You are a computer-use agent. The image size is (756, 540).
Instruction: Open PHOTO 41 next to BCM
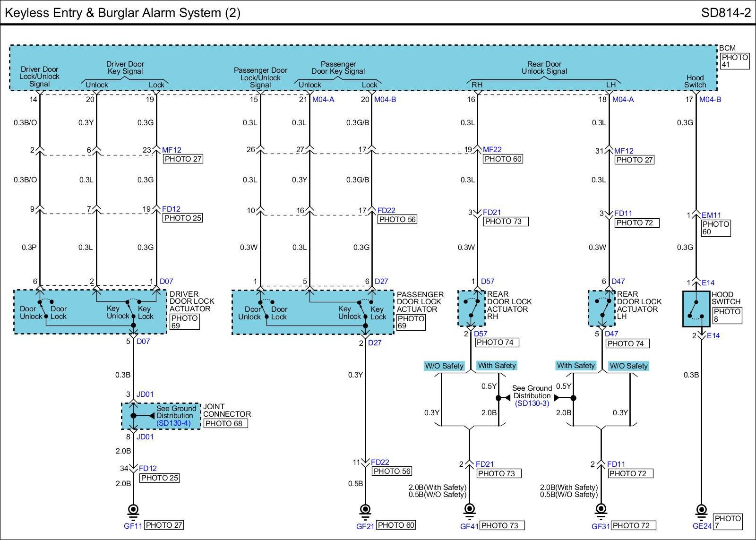click(x=734, y=61)
